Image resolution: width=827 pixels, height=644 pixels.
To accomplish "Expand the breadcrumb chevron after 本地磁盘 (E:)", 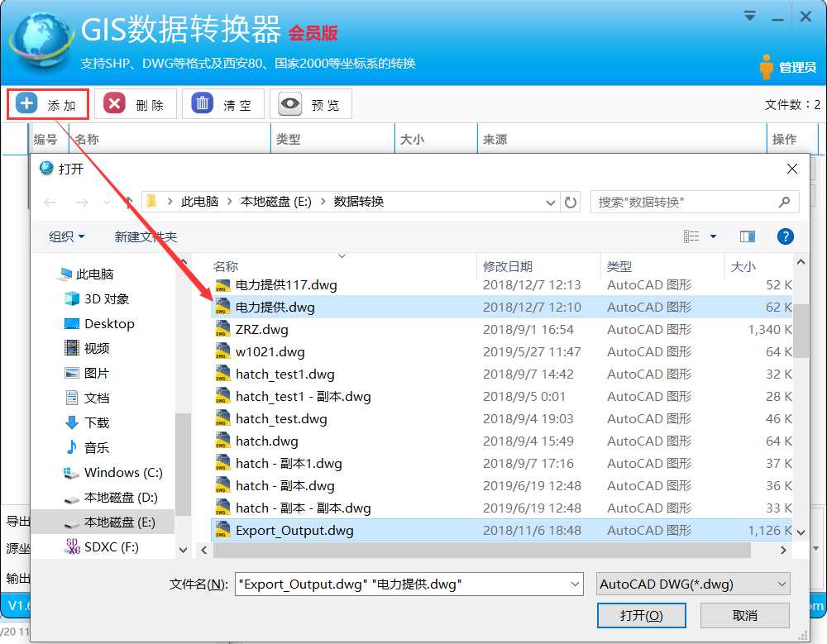I will [323, 202].
